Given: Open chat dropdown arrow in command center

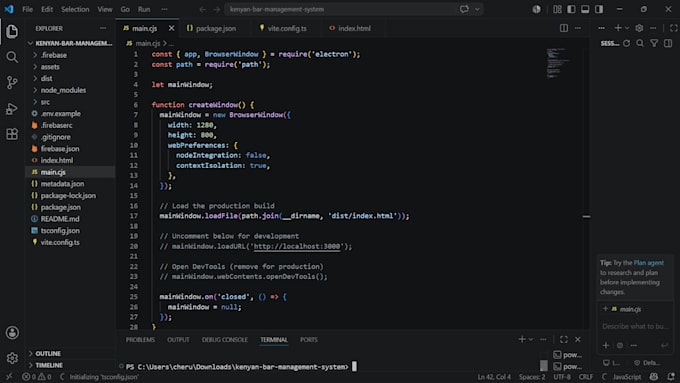Looking at the screenshot, I should point(477,9).
